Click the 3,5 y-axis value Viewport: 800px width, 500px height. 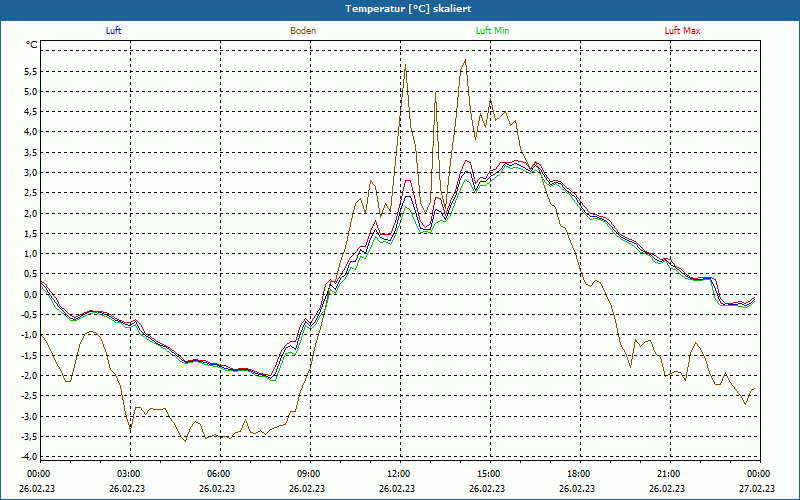point(31,153)
